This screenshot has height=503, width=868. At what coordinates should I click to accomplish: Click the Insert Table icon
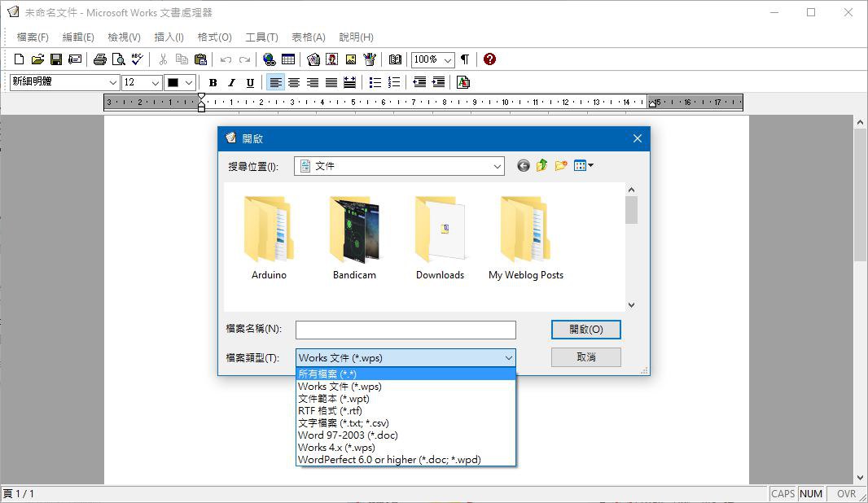pyautogui.click(x=288, y=59)
